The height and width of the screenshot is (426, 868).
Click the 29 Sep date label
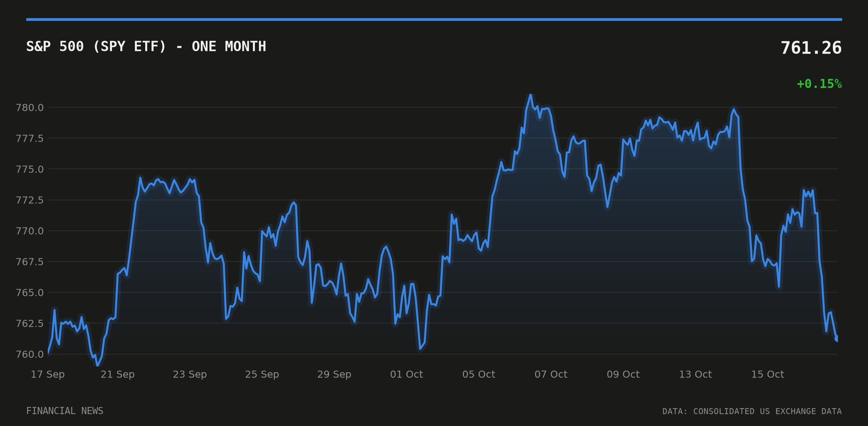pyautogui.click(x=334, y=374)
